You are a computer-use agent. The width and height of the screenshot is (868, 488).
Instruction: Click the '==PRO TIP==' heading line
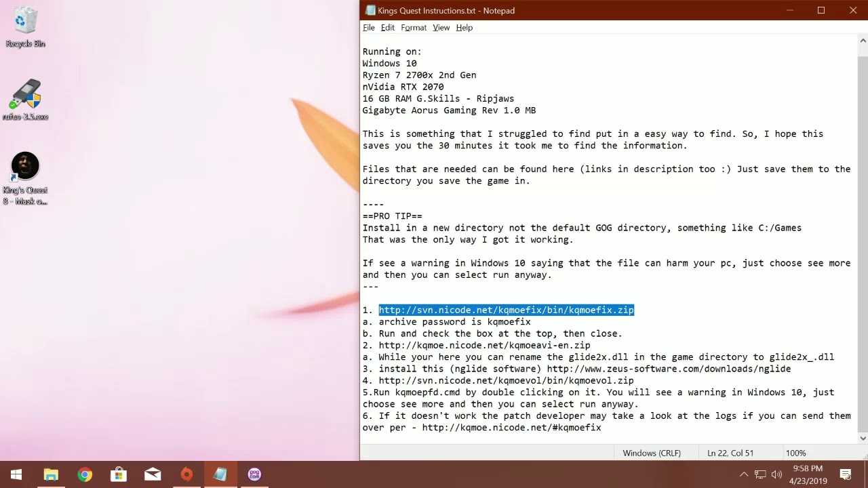392,216
